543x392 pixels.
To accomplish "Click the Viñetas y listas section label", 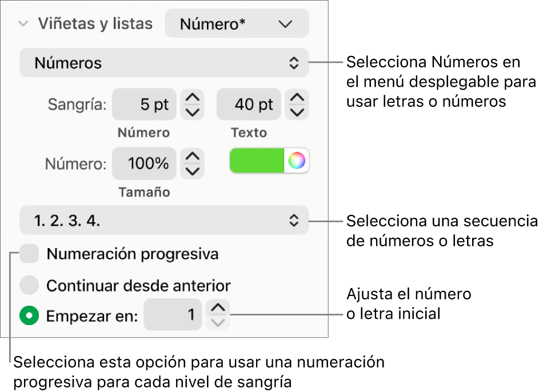I will (x=95, y=23).
